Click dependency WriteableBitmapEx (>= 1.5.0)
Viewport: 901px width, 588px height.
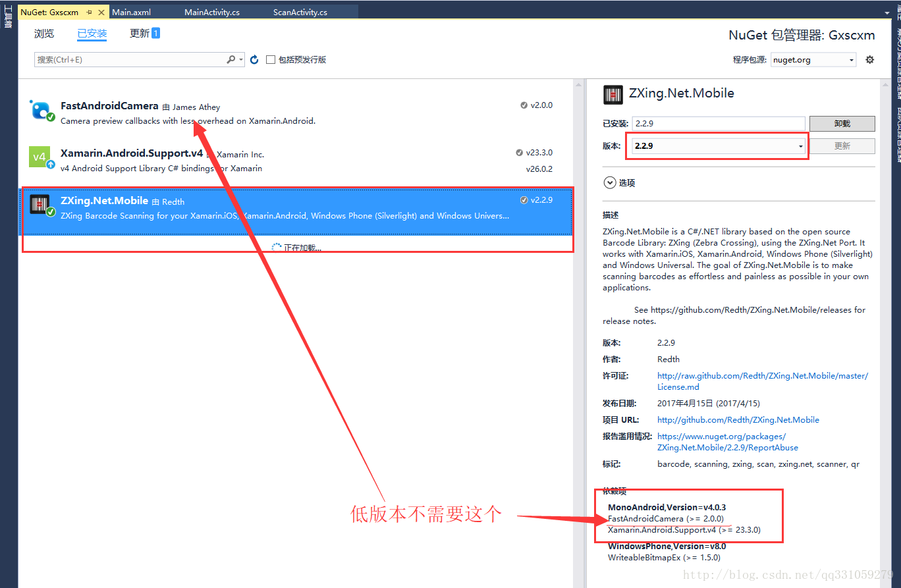point(664,557)
